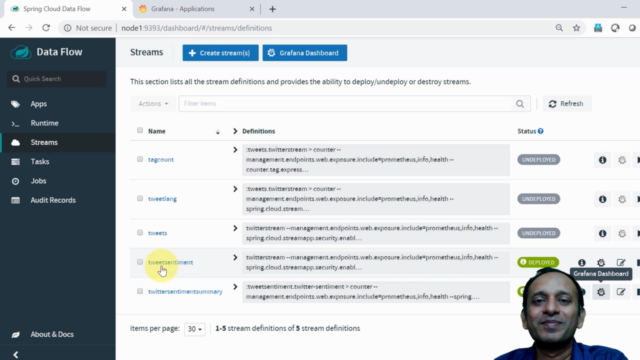Open the tweetsentiment stream link
The height and width of the screenshot is (360, 640).
[x=171, y=262]
